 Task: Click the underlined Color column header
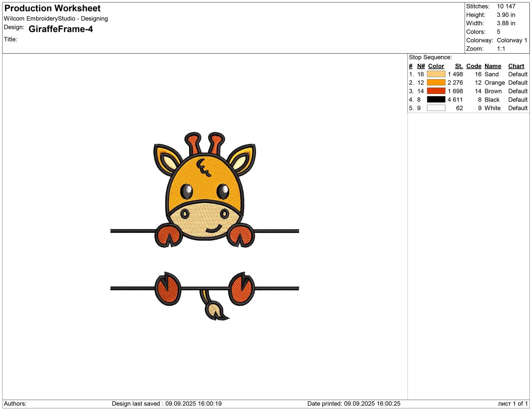(x=436, y=66)
